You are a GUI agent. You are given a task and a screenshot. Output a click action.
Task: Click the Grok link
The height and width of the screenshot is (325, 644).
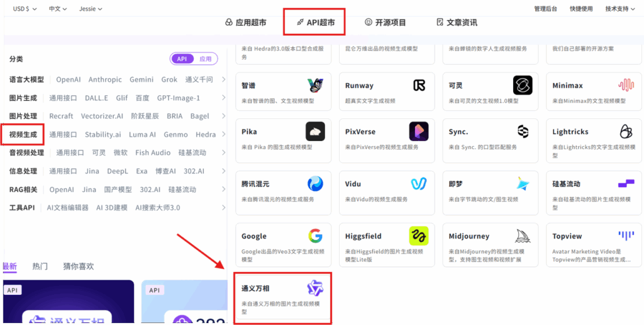pyautogui.click(x=169, y=79)
